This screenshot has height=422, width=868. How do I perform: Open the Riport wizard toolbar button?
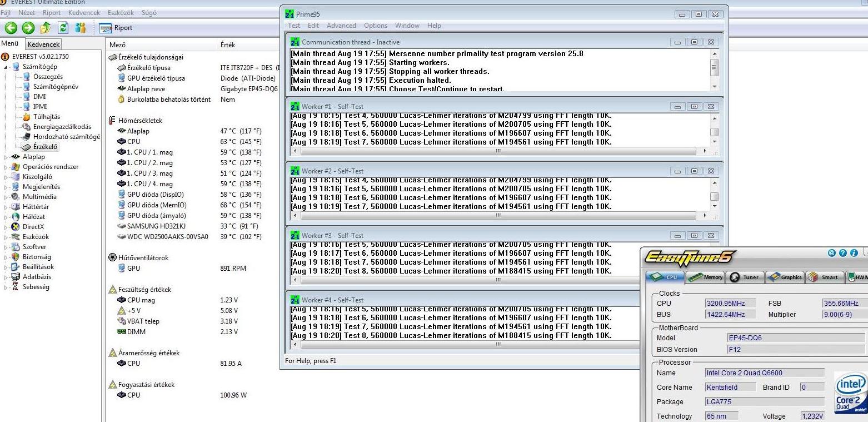(x=116, y=28)
